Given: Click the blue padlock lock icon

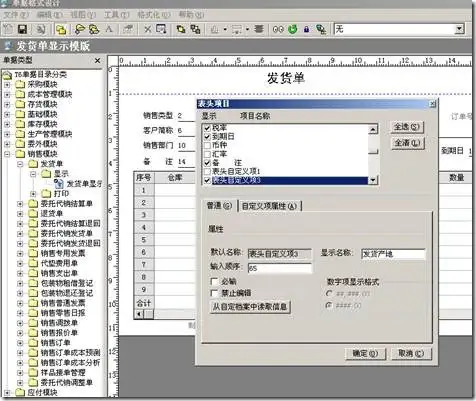Looking at the screenshot, I should (x=306, y=29).
